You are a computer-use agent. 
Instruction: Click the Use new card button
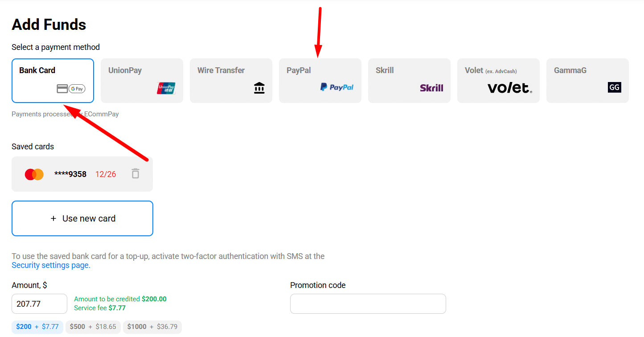tap(82, 218)
